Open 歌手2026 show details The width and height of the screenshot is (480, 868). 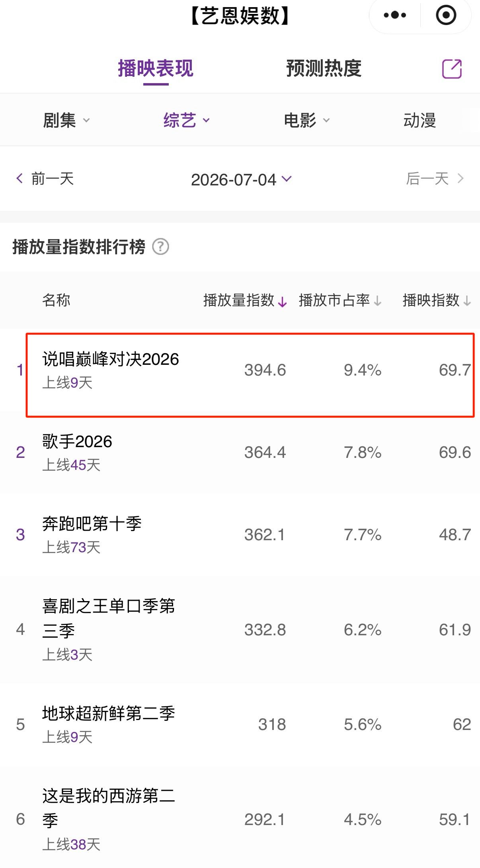click(x=240, y=453)
